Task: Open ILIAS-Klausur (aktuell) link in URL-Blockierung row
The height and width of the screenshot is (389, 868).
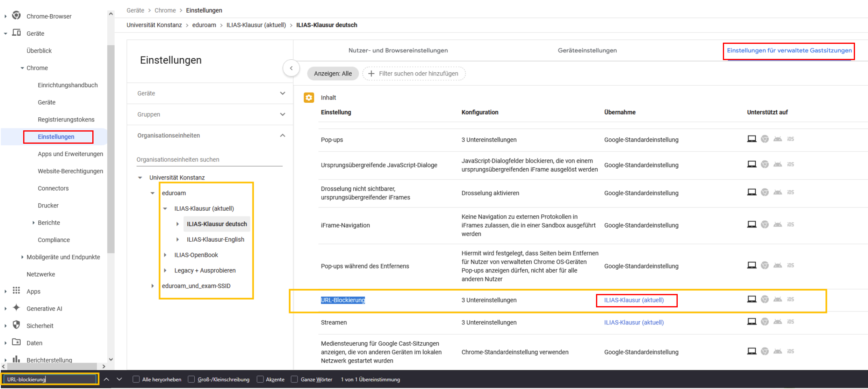Action: point(634,300)
